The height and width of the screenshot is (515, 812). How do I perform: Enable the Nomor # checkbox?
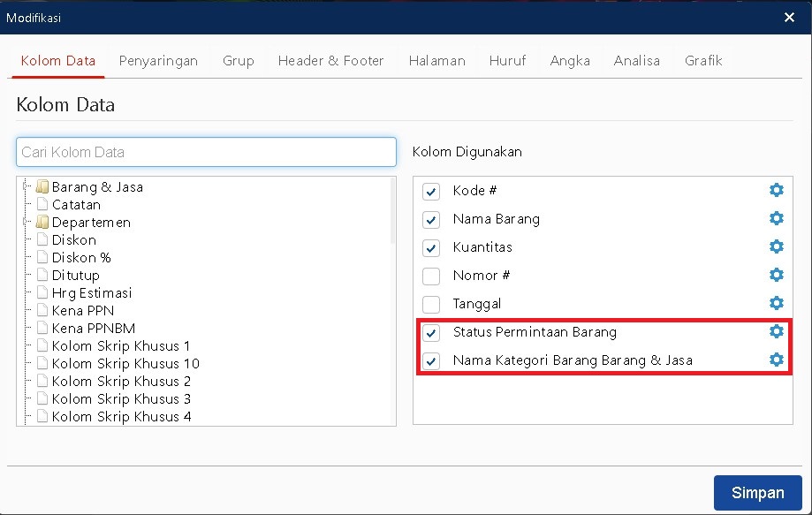click(431, 276)
